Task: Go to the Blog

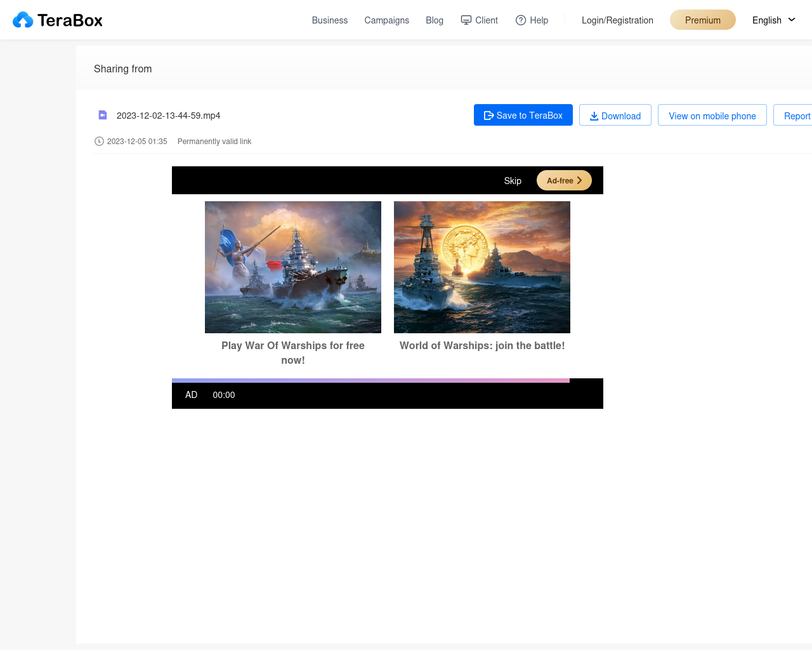Action: [435, 20]
